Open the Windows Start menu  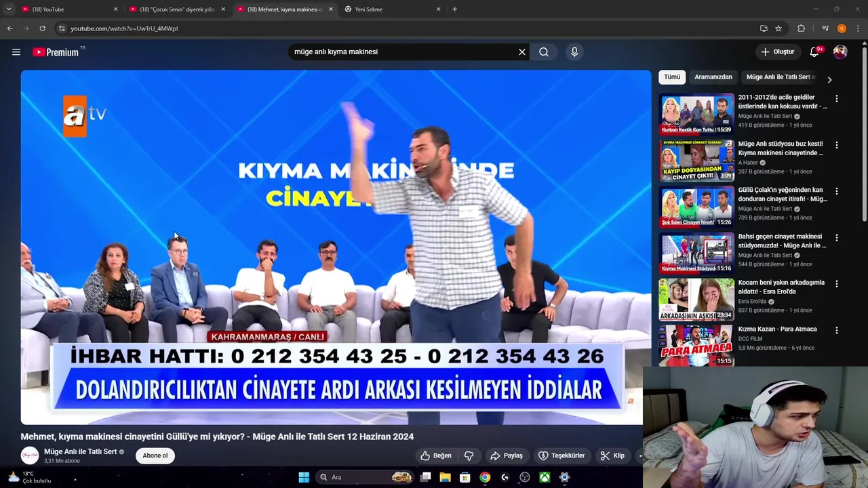pos(304,477)
